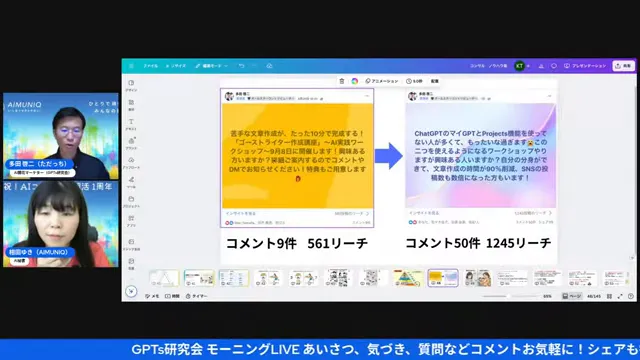Open the analytics chart icon

tap(541, 66)
